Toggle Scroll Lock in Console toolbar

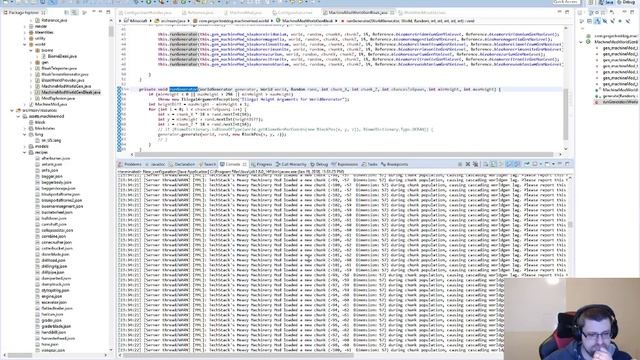(x=493, y=164)
